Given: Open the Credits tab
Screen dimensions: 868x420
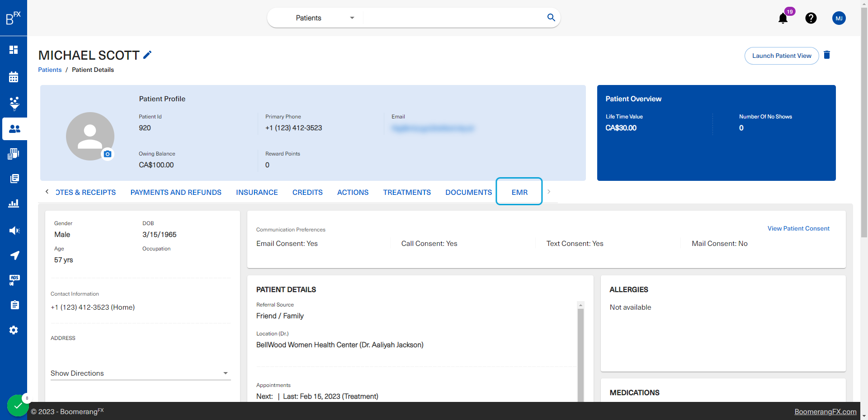Looking at the screenshot, I should tap(307, 192).
